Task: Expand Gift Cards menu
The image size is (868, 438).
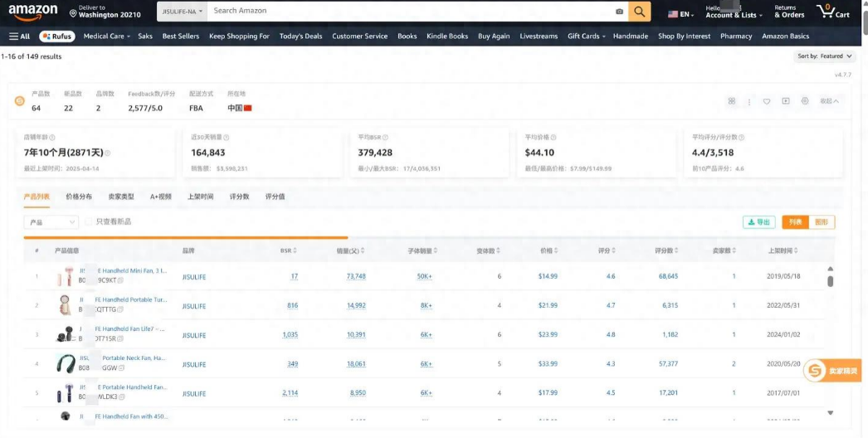Action: [586, 36]
